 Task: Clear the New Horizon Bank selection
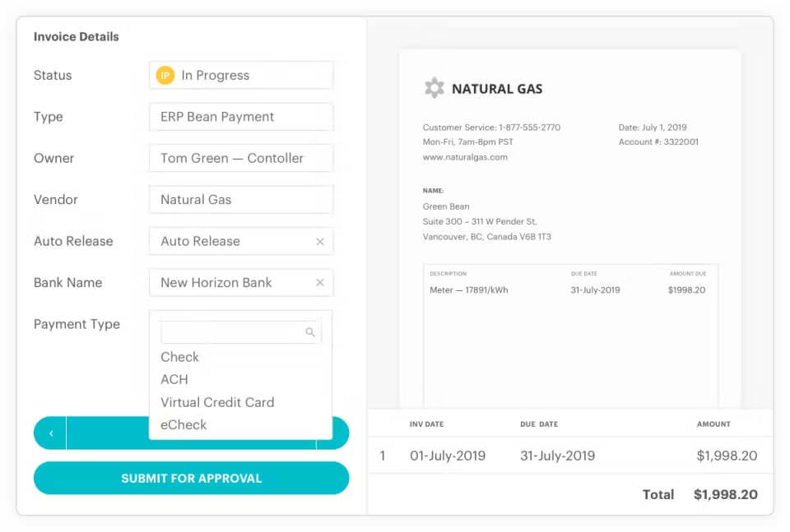tap(320, 283)
